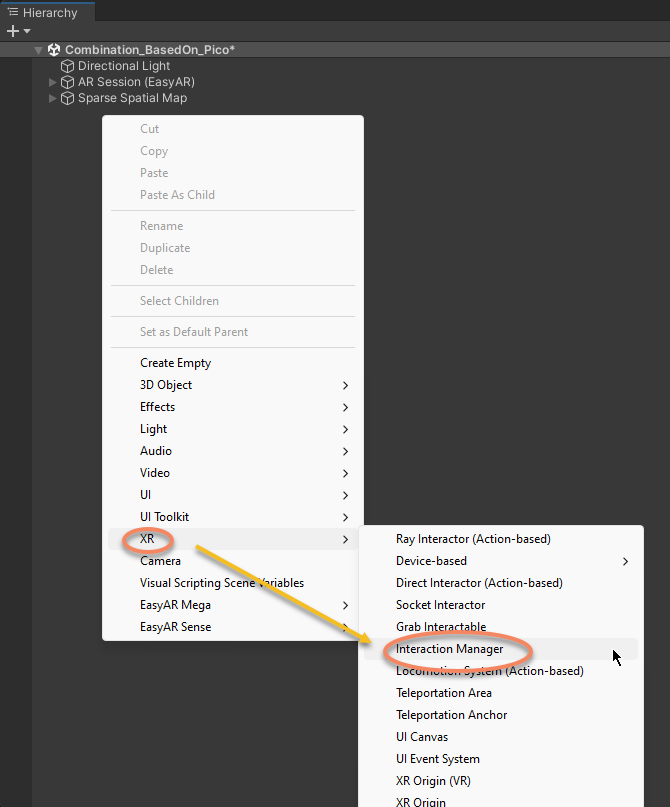Image resolution: width=670 pixels, height=807 pixels.
Task: Expand the AR Session (EasyAR) tree item
Action: coord(52,81)
